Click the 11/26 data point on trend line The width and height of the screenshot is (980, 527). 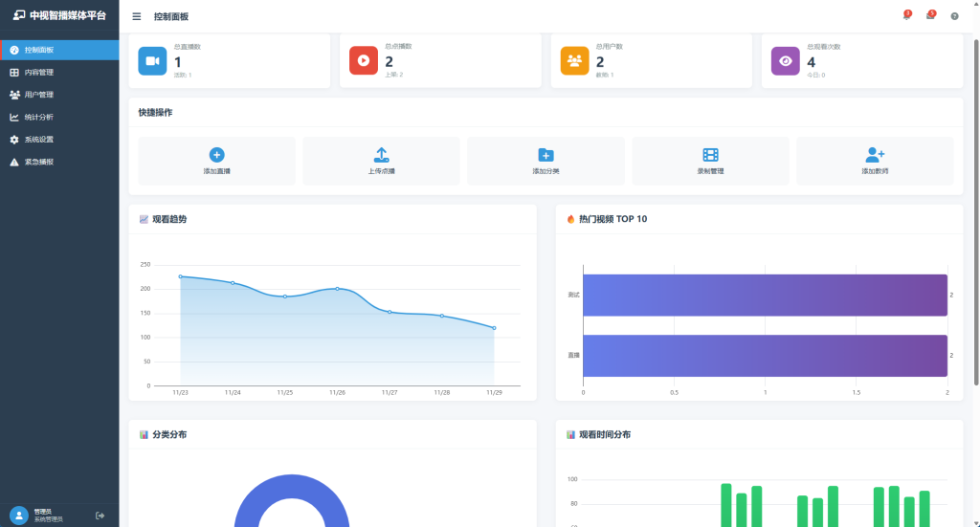[338, 289]
